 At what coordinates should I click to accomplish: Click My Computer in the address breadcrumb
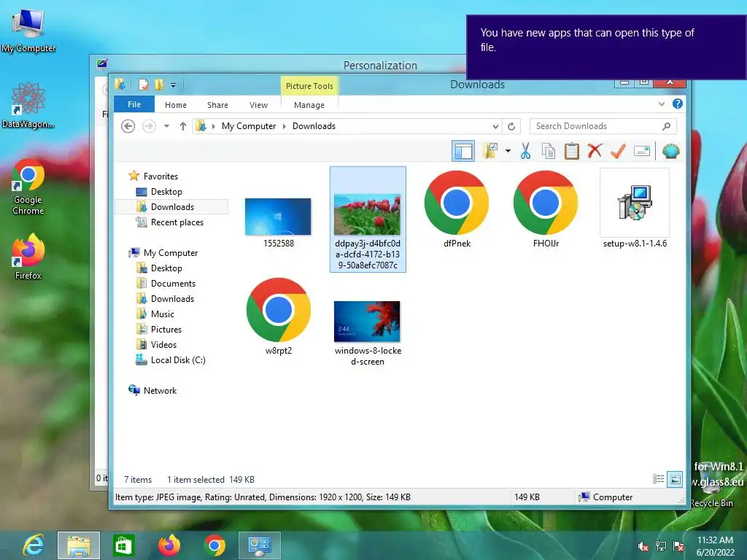pos(249,126)
